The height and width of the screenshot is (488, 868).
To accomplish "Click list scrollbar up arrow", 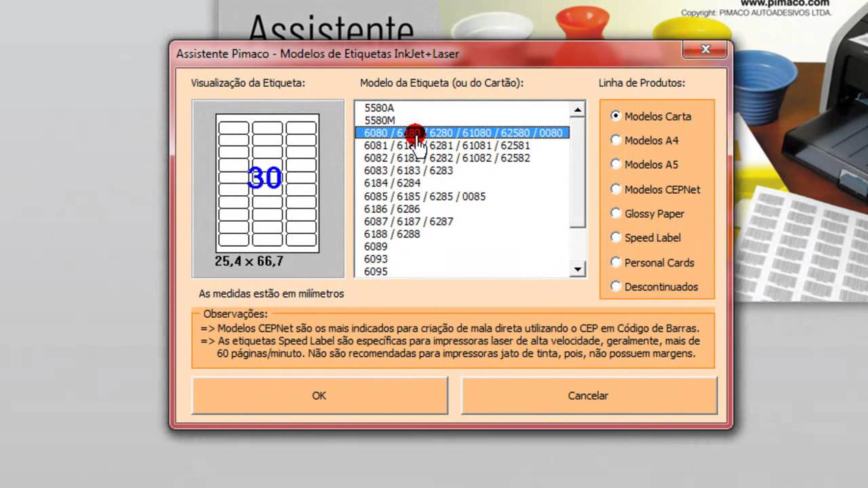I will (x=578, y=109).
